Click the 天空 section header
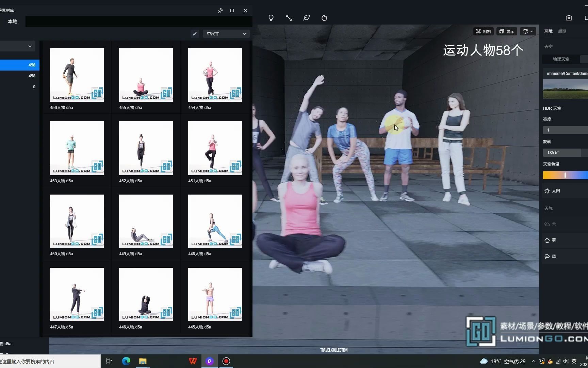 548,46
